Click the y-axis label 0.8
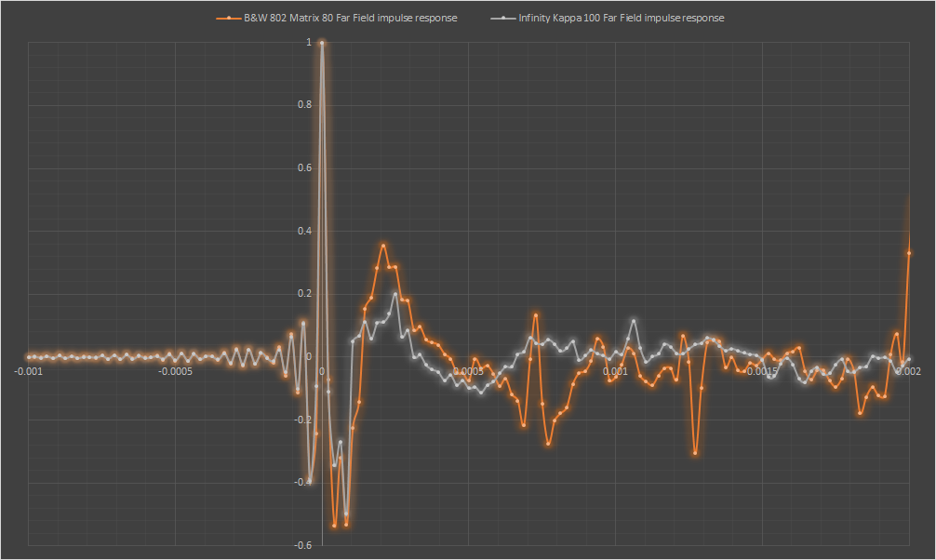Viewport: 936px width, 560px height. pos(304,104)
